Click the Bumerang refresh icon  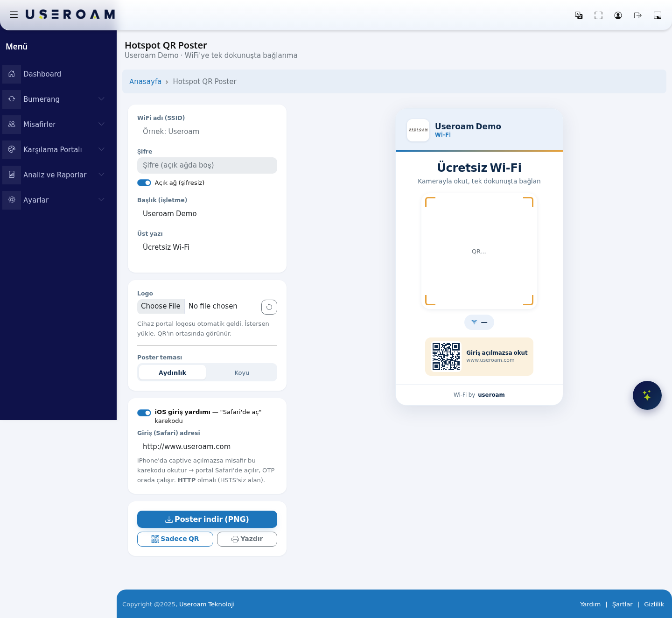coord(12,99)
